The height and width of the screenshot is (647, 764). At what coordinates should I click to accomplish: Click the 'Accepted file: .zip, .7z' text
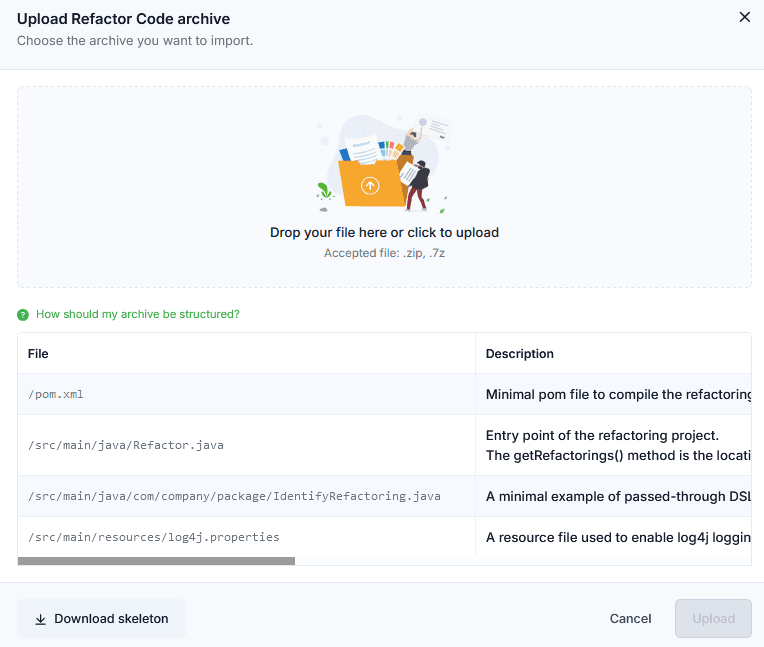pos(384,253)
